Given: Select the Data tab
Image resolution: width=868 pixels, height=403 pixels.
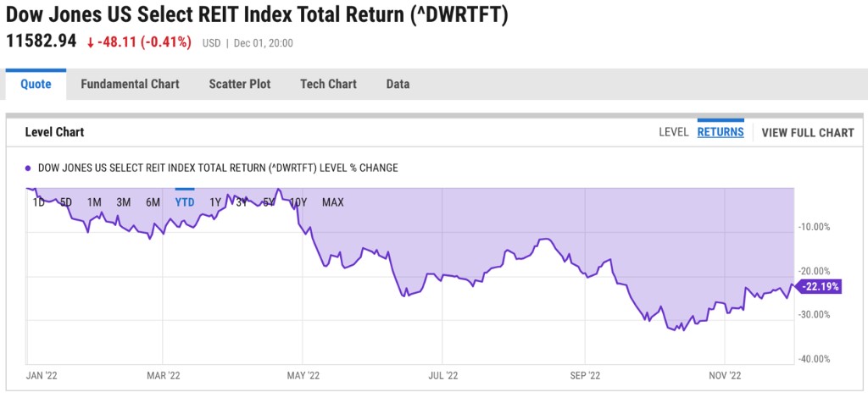Looking at the screenshot, I should click(x=398, y=84).
